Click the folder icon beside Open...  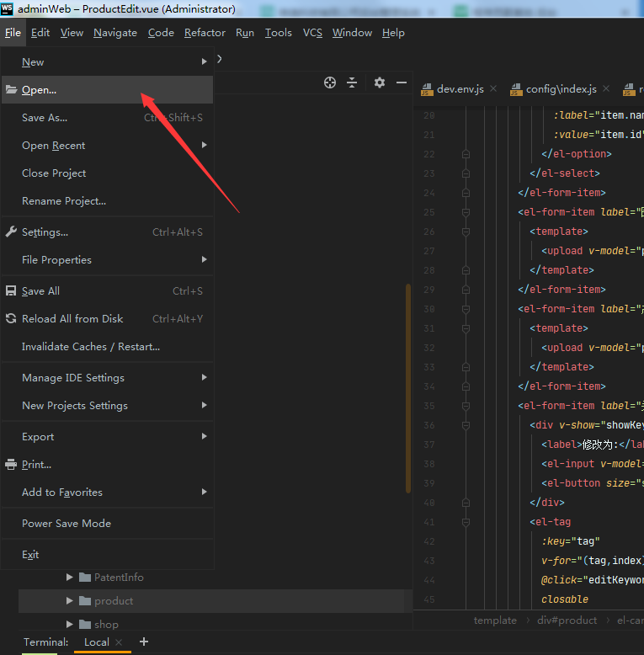point(11,89)
